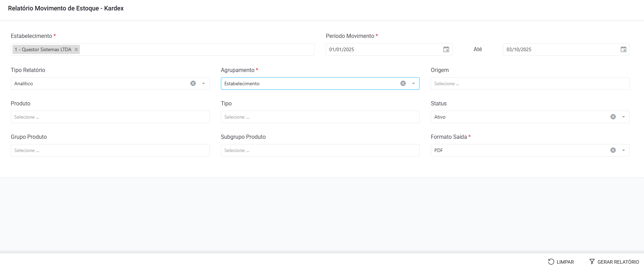
Task: Expand the Formato Saída dropdown arrow
Action: (624, 150)
